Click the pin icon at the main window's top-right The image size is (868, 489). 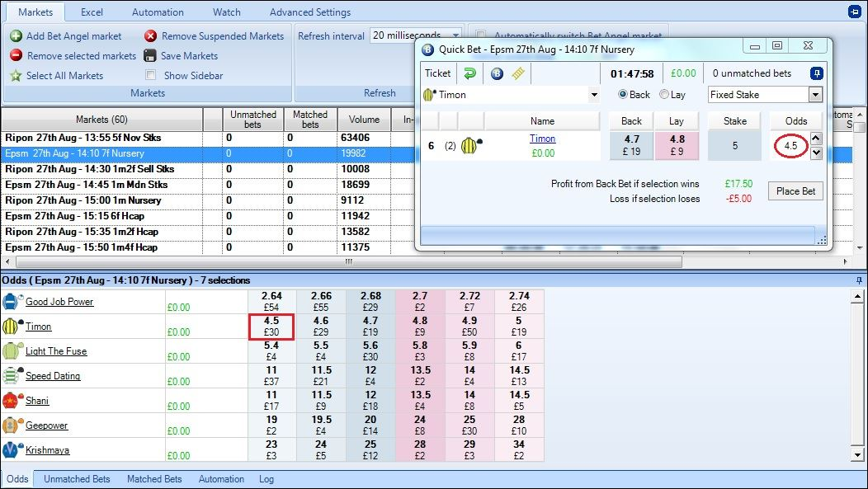pyautogui.click(x=854, y=11)
